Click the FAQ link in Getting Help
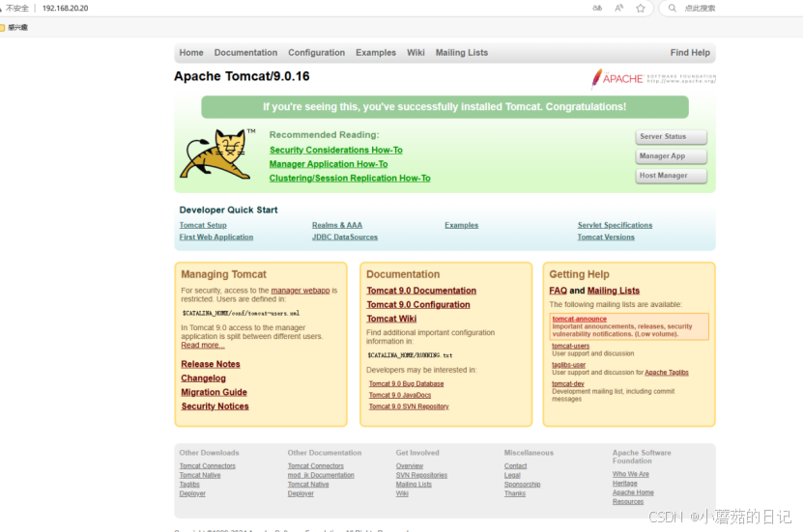Screen dimensions: 803x532 558,291
